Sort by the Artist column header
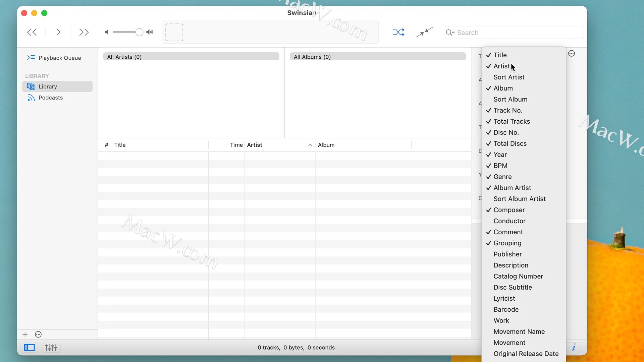Viewport: 644px width, 362px height. pyautogui.click(x=280, y=145)
